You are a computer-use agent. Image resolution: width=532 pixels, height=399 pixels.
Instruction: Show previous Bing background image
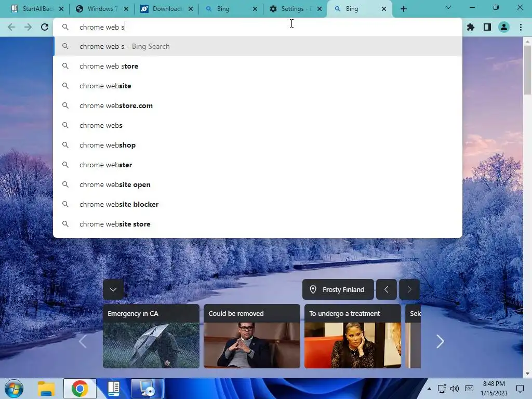point(387,289)
